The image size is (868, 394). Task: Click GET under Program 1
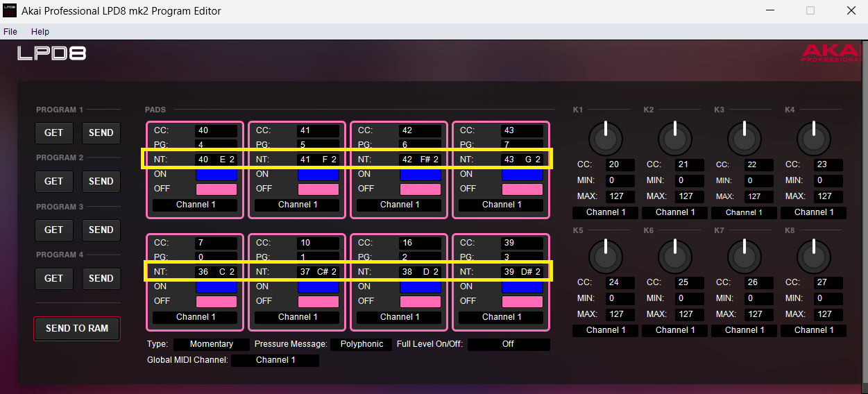tap(53, 132)
